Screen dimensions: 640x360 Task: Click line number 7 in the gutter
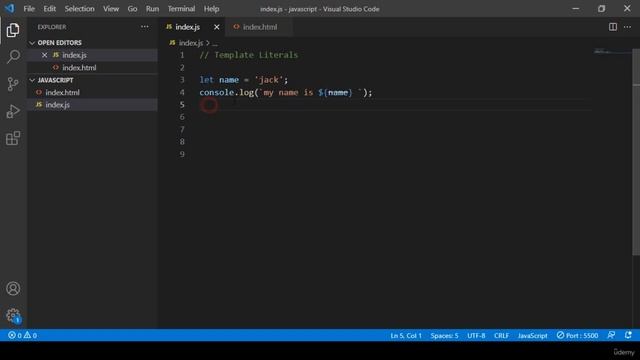tap(182, 130)
